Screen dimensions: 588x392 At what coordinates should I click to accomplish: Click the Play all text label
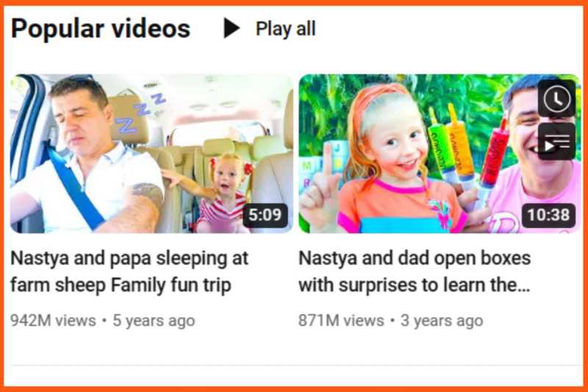coord(285,29)
